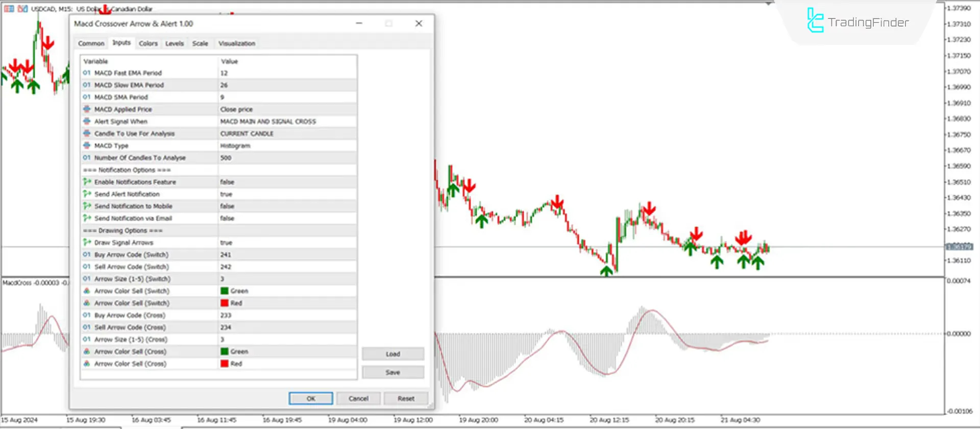The image size is (980, 429).
Task: Switch to the Visualization tab
Action: pos(237,43)
